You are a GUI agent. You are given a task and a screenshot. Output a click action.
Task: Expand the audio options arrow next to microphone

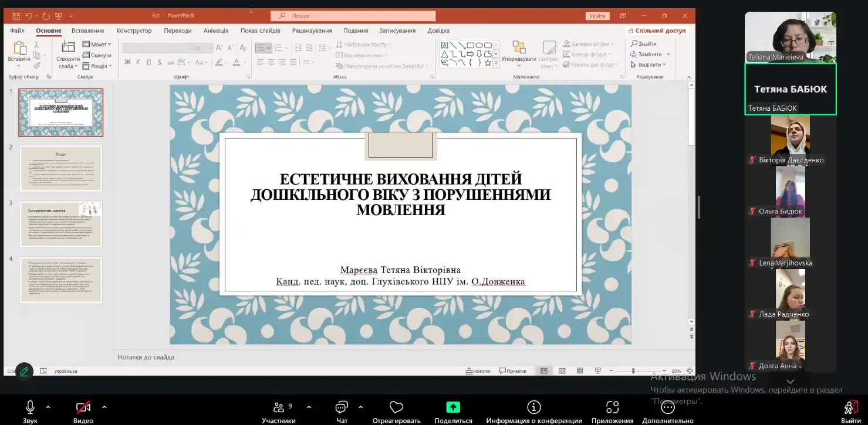pos(48,407)
